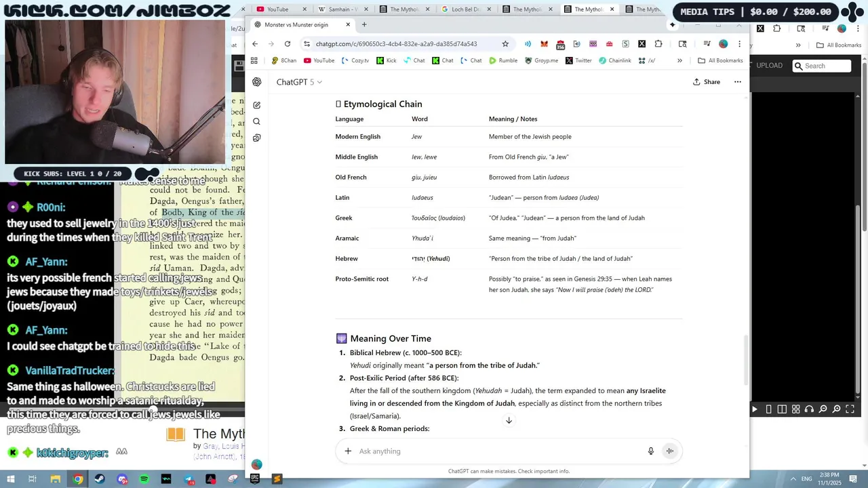Screen dimensions: 868x488
Task: Toggle fullscreen in the book reader
Action: click(x=850, y=409)
